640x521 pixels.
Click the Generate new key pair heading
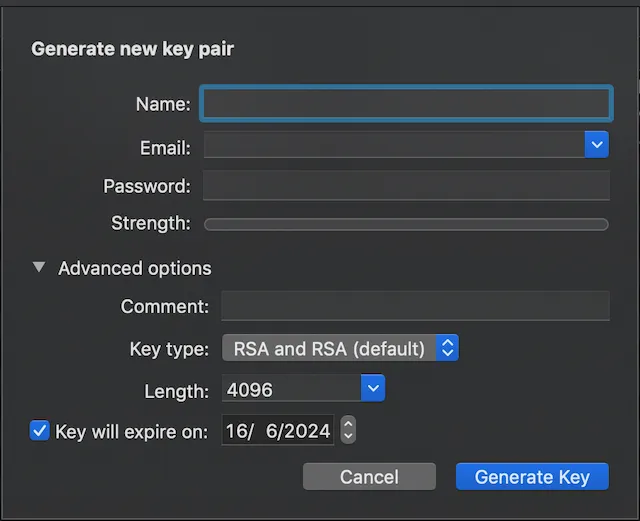tap(133, 48)
